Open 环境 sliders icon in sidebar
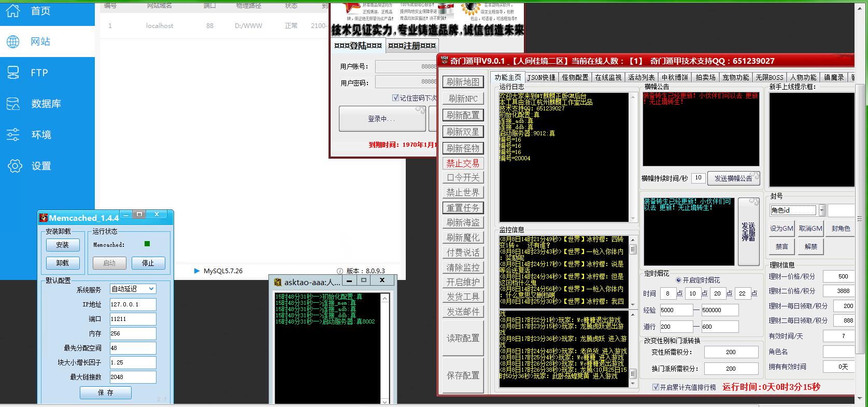 13,135
